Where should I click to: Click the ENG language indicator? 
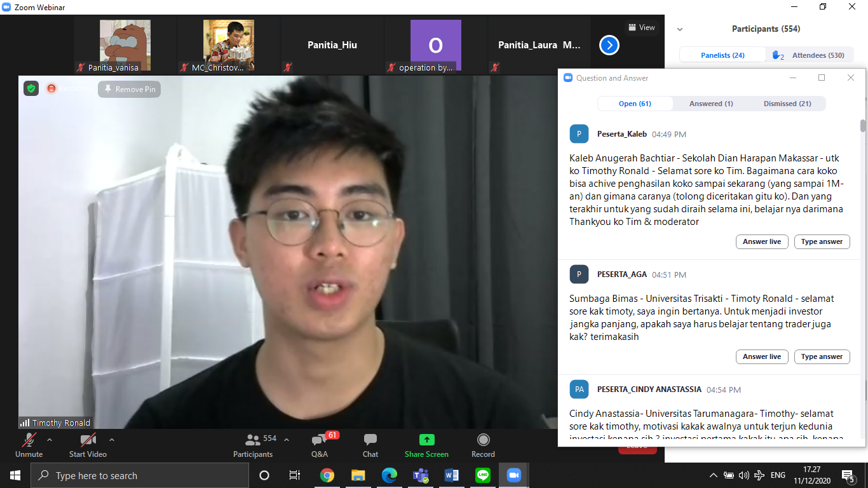tap(778, 475)
